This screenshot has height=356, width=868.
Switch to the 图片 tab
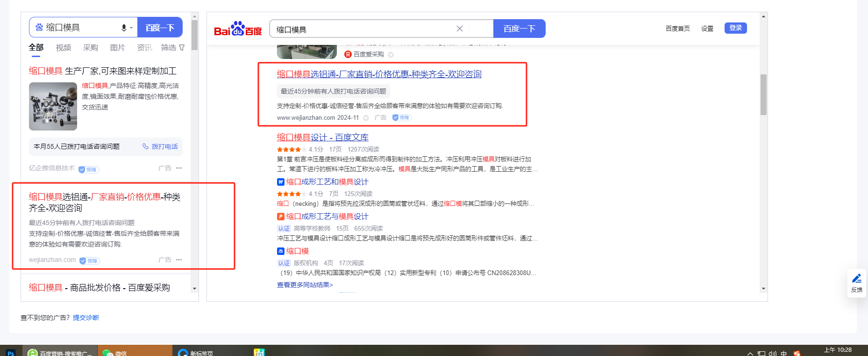click(x=117, y=48)
